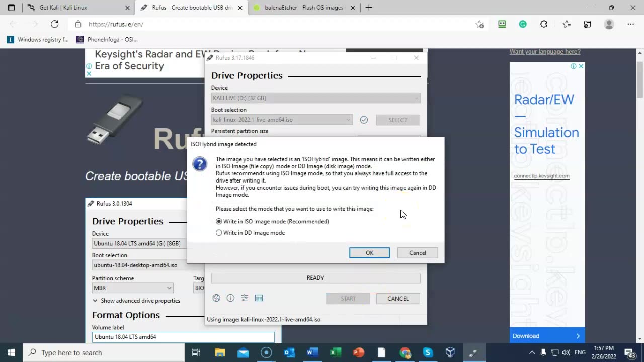Open Rufus settings sliders icon

(245, 298)
